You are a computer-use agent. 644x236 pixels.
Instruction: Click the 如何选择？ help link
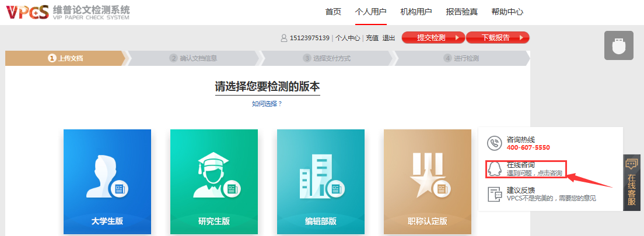[267, 104]
